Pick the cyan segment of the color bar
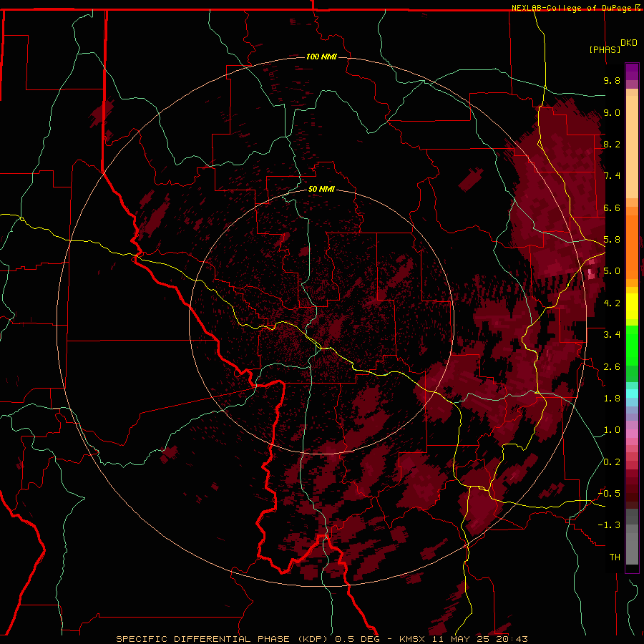 pos(632,393)
